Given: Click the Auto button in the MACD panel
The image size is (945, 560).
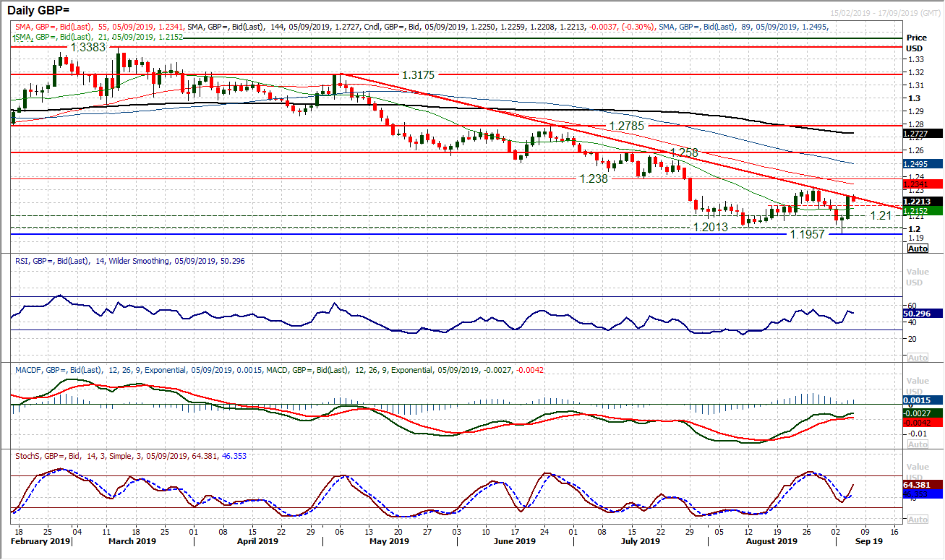Looking at the screenshot, I should point(918,444).
